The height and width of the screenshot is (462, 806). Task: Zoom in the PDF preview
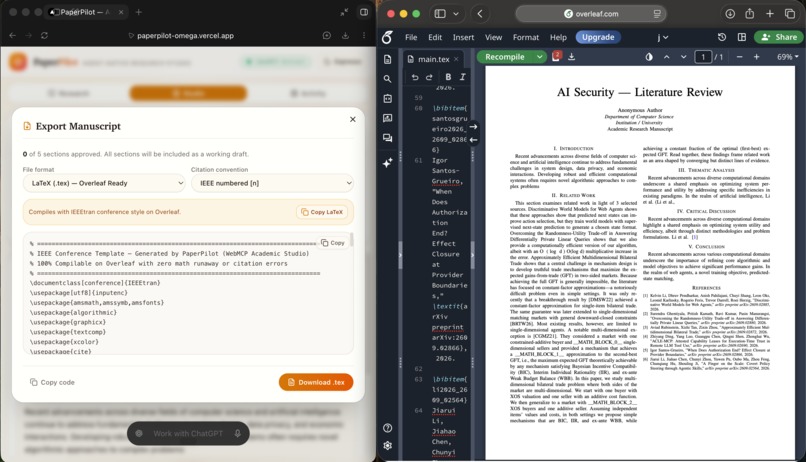point(757,57)
